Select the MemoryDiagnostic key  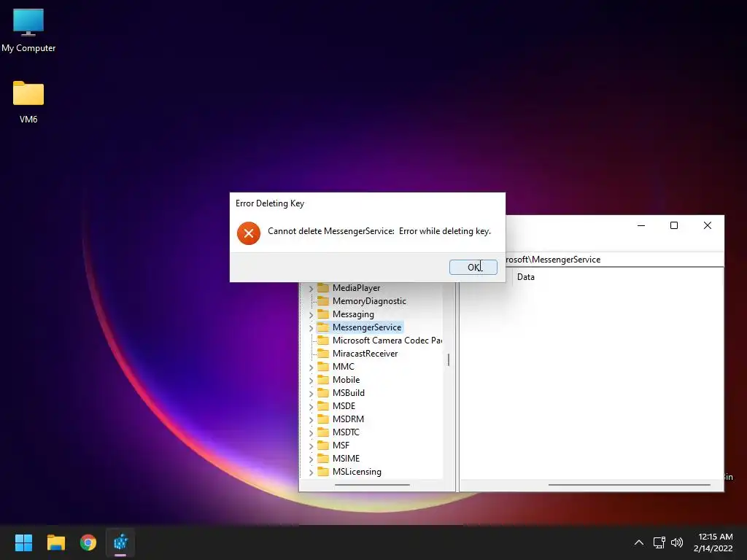[369, 301]
